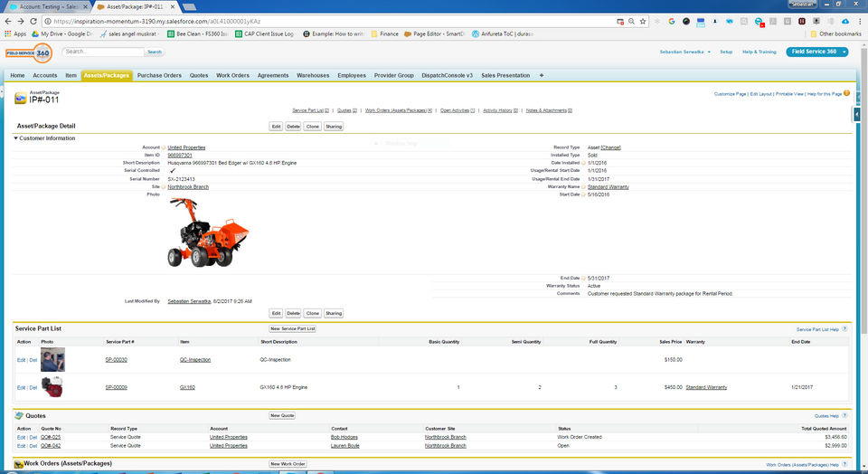Click the Setup link
868x474 pixels.
pos(726,52)
